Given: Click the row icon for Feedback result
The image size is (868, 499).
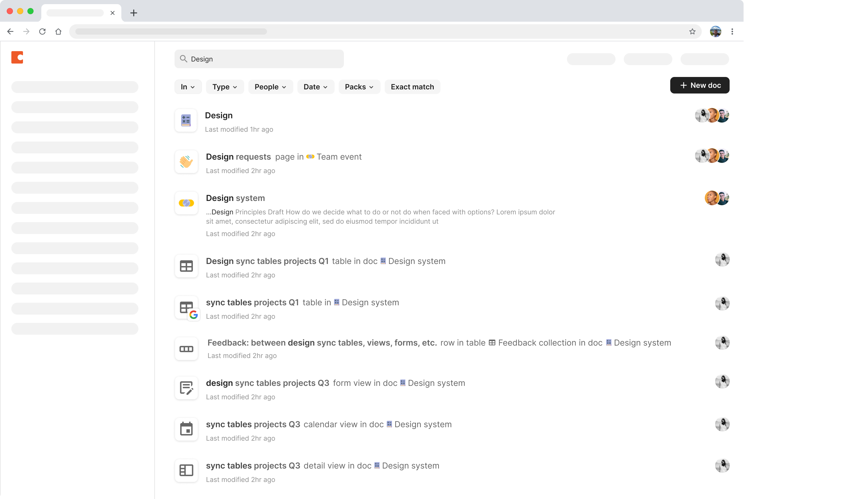Looking at the screenshot, I should 186,349.
